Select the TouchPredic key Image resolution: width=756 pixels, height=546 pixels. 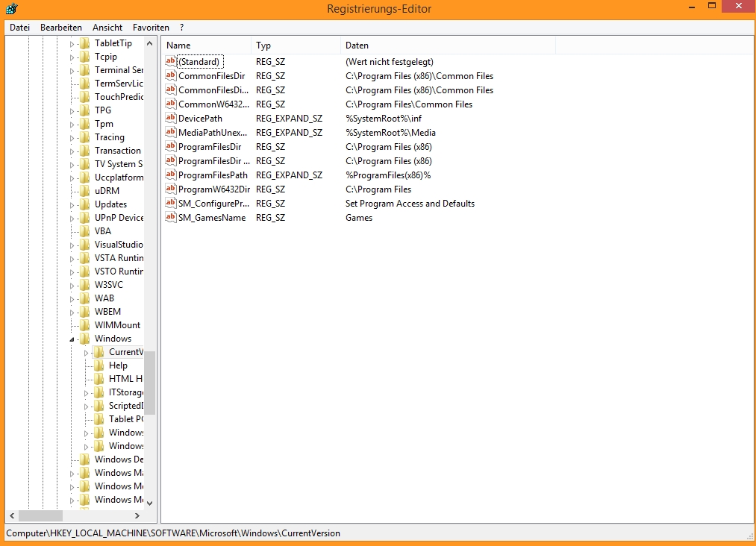(x=119, y=97)
